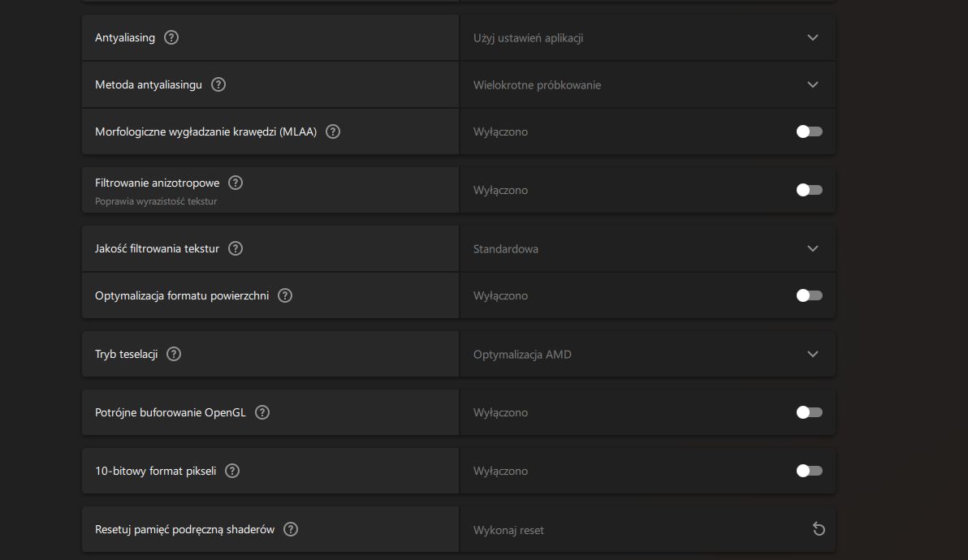Enable Morfologiczne wygładzanie krawędzi (MLAA) toggle
968x560 pixels.
pyautogui.click(x=810, y=131)
